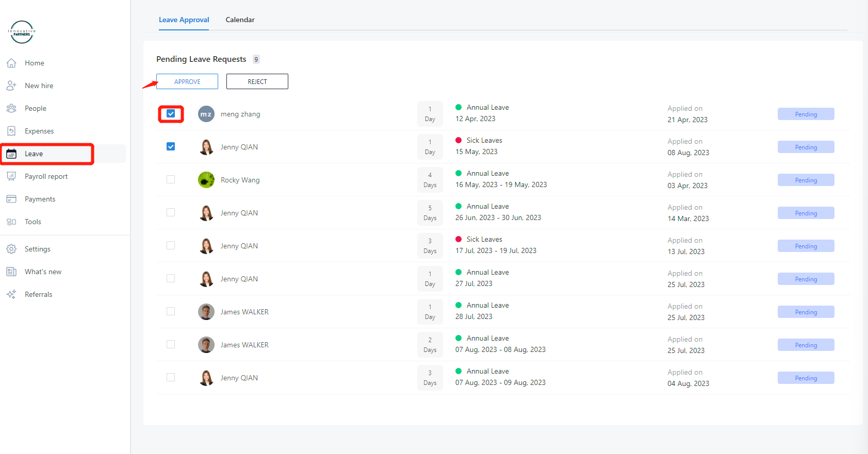
Task: Click the Tools icon in sidebar
Action: (x=11, y=222)
